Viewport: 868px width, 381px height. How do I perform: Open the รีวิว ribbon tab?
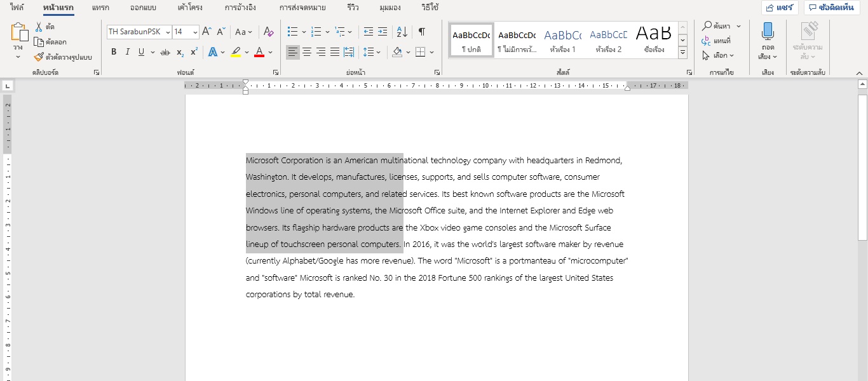pyautogui.click(x=352, y=8)
